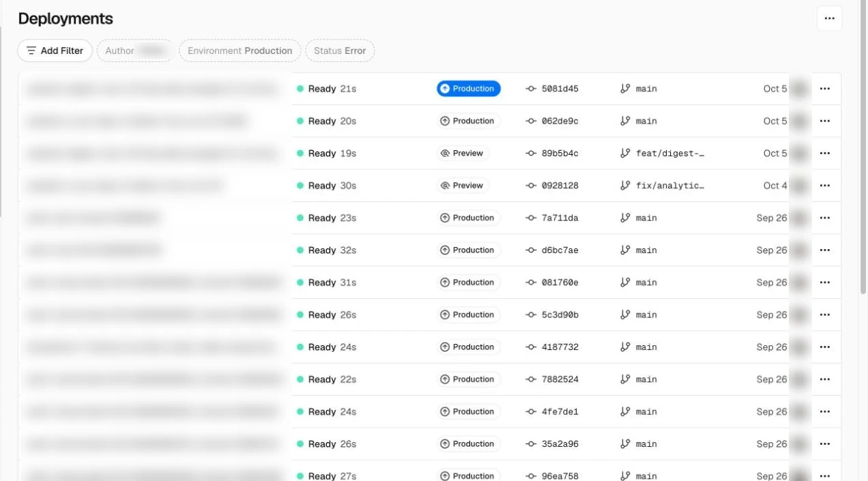Viewport: 868px width, 481px height.
Task: Open commit 062de9c
Action: pos(560,121)
